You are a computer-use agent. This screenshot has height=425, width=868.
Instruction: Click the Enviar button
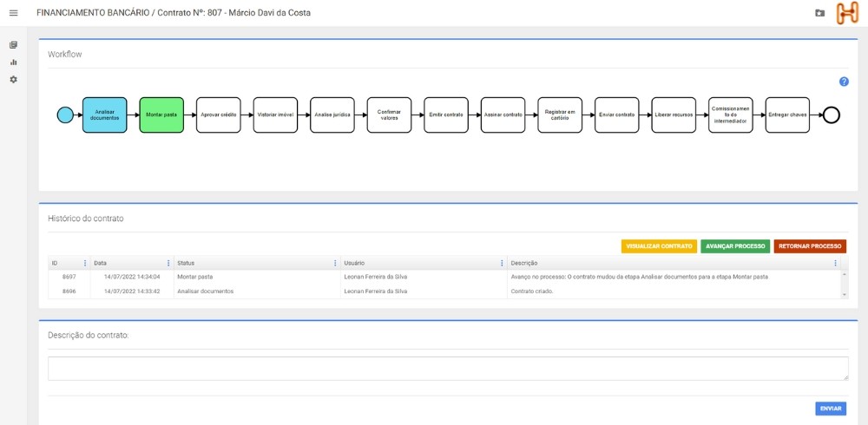[x=831, y=409]
